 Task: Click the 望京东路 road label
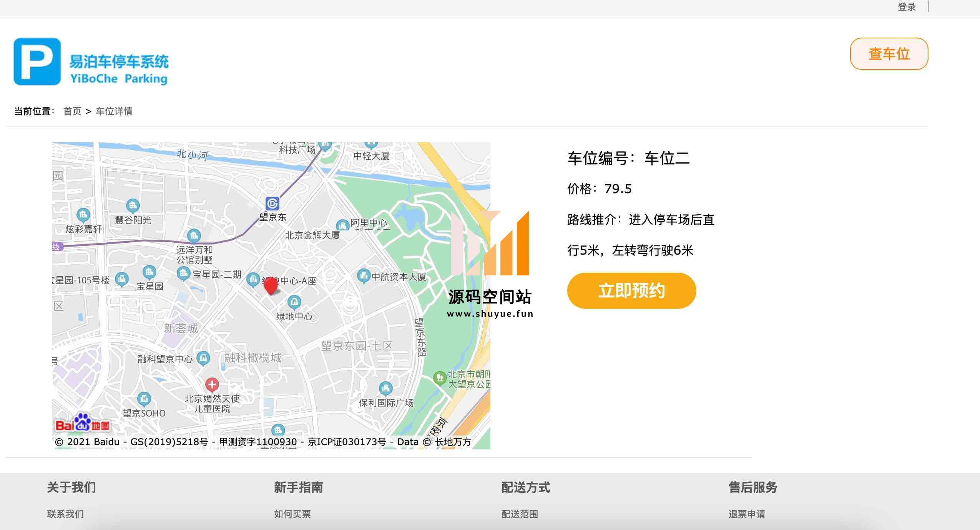click(x=420, y=338)
